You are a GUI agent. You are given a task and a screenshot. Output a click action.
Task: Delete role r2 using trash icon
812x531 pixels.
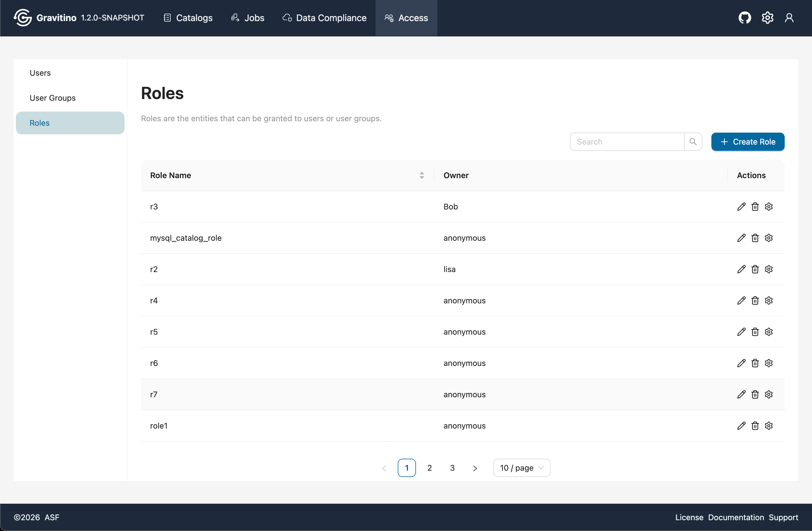(x=755, y=269)
